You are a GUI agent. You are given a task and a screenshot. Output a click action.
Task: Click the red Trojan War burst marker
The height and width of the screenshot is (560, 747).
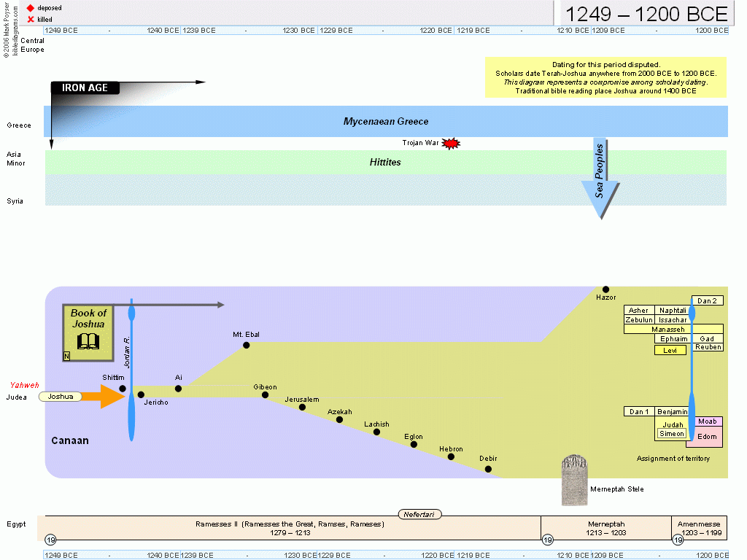click(x=452, y=144)
